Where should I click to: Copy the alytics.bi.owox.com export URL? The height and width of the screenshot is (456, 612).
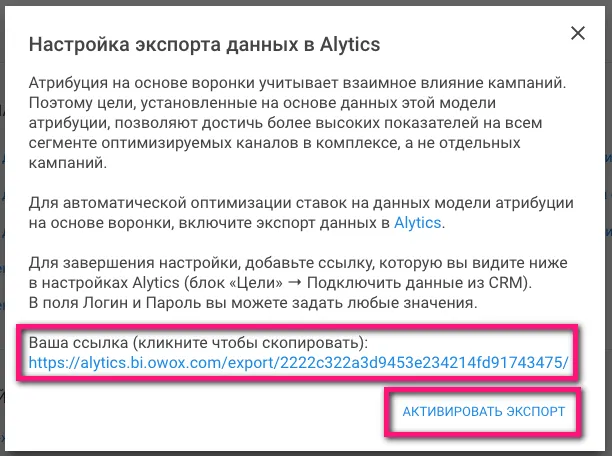tap(299, 363)
